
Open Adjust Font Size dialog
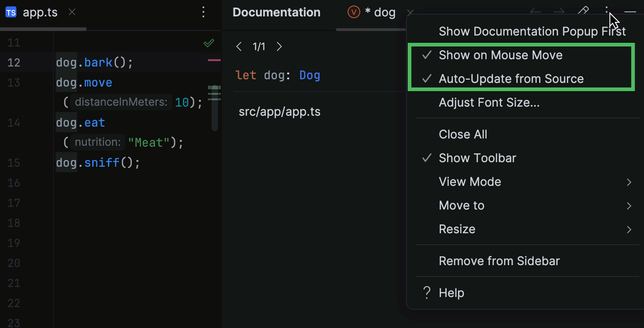pyautogui.click(x=489, y=102)
